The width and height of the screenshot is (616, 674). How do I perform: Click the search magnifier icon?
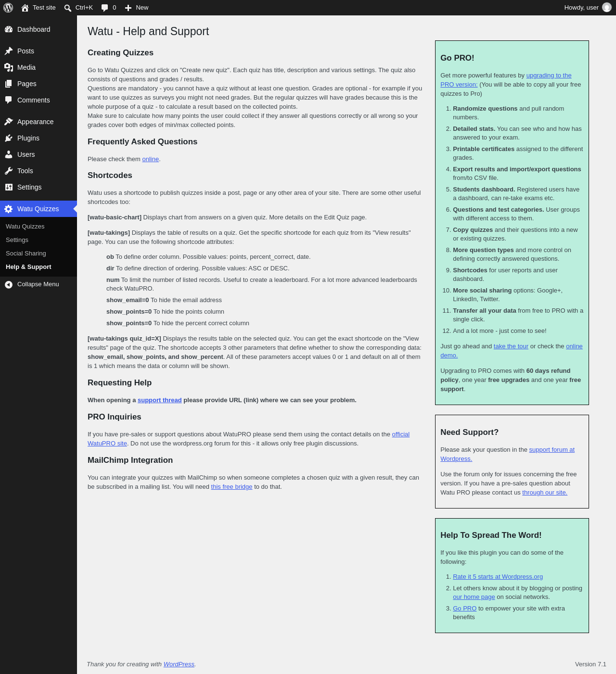tap(68, 8)
